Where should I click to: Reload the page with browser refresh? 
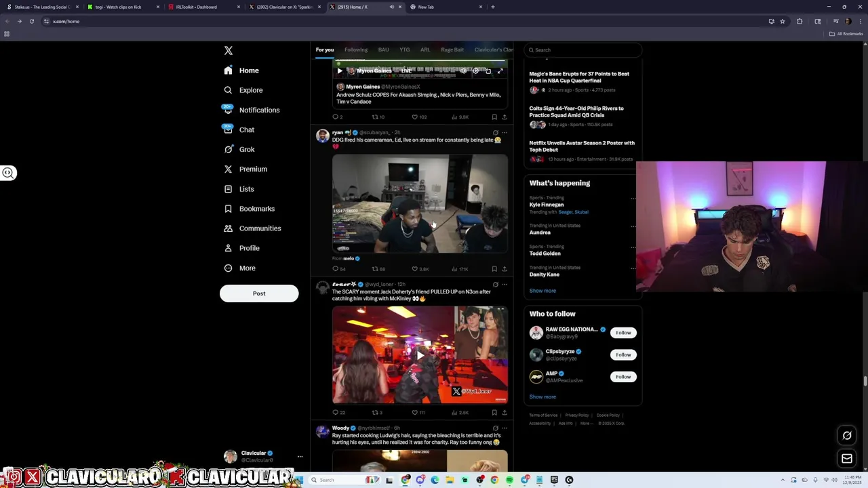pyautogui.click(x=31, y=21)
